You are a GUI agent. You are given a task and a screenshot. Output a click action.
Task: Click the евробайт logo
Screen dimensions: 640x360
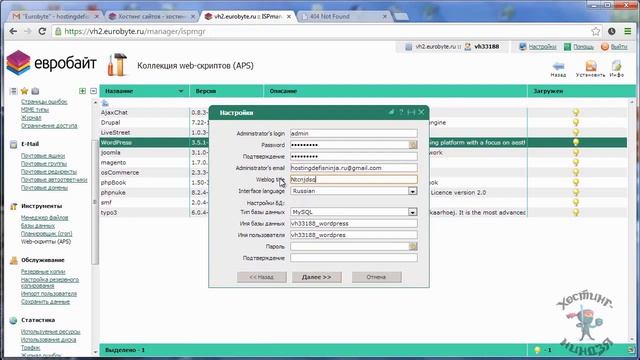pyautogui.click(x=51, y=63)
